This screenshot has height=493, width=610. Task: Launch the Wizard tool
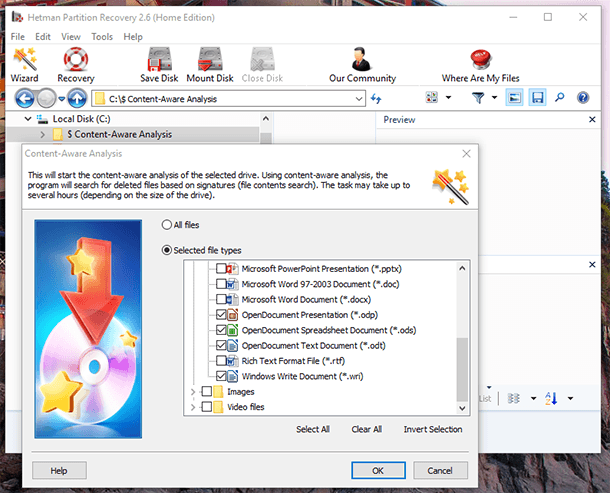[25, 65]
